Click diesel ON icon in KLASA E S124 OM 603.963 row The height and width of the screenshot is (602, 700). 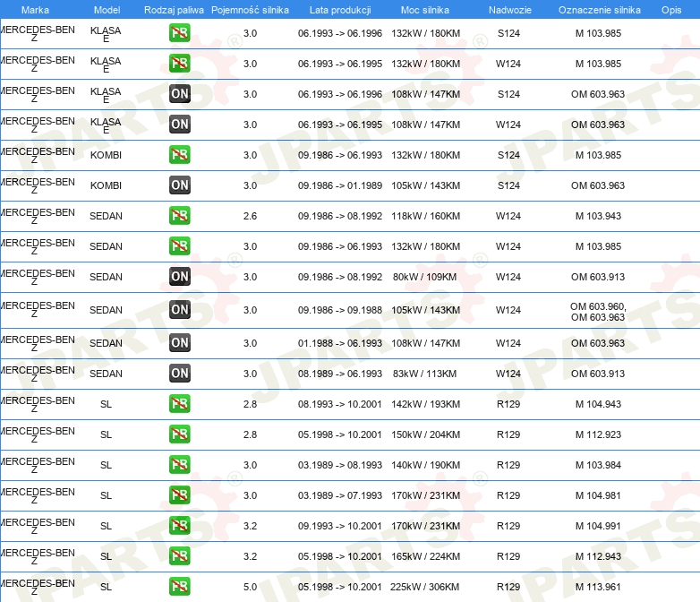179,94
